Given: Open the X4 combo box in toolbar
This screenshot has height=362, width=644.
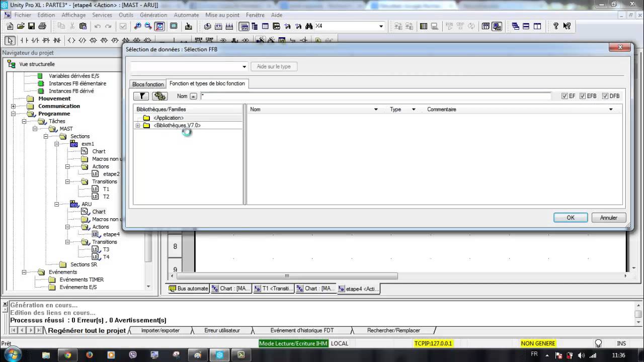Looking at the screenshot, I should pyautogui.click(x=381, y=26).
